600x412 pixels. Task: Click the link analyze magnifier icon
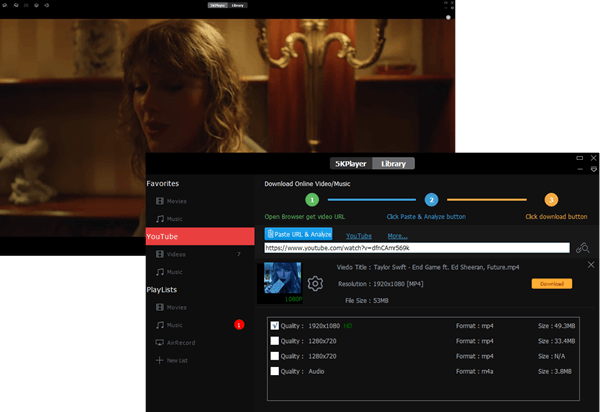(x=583, y=248)
